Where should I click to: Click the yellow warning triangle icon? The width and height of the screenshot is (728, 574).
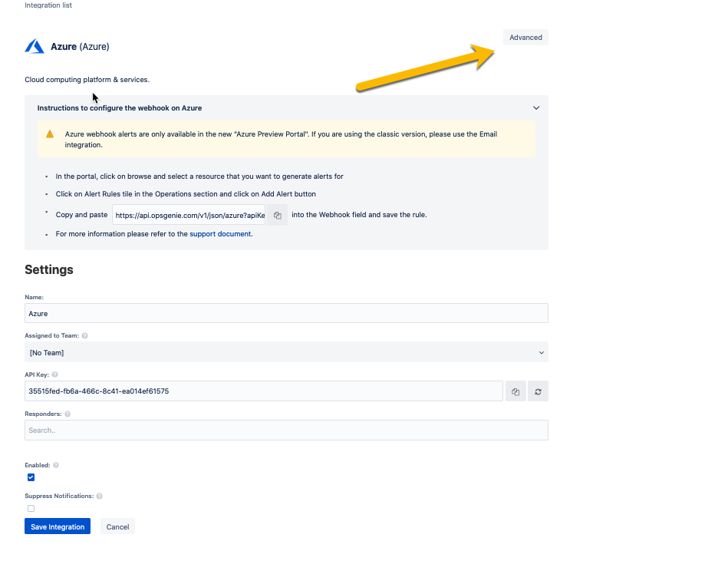coord(50,134)
